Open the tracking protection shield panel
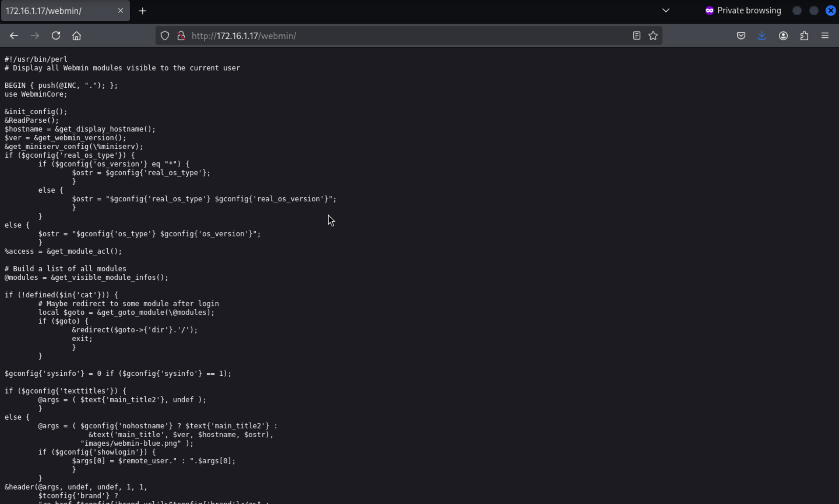Image resolution: width=839 pixels, height=504 pixels. (x=165, y=36)
